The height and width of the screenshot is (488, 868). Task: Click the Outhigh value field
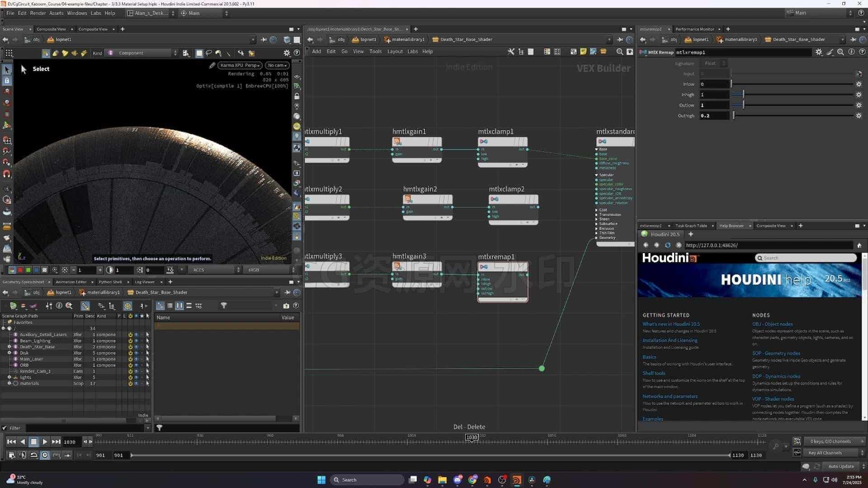click(x=714, y=116)
